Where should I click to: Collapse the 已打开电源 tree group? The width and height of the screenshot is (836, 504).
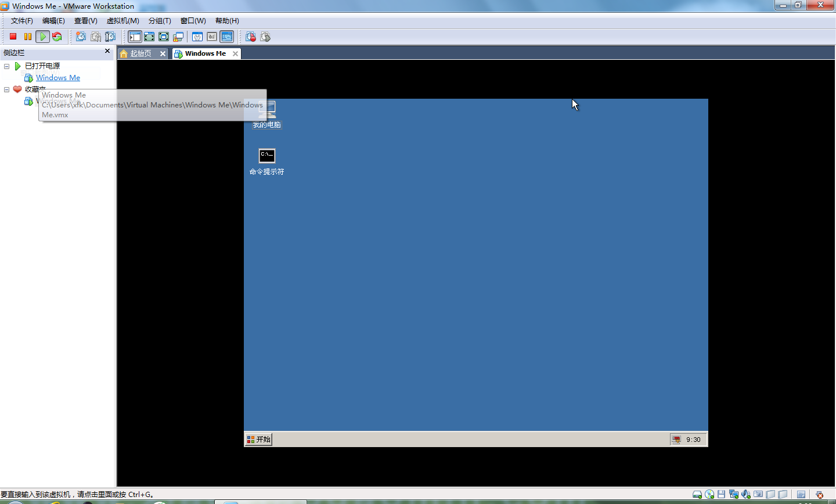7,66
